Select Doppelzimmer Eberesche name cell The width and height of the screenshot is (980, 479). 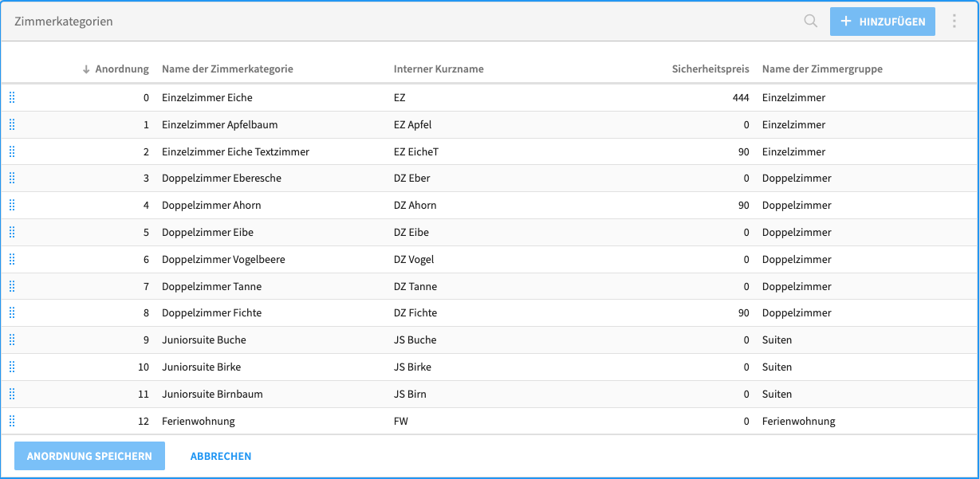click(222, 178)
